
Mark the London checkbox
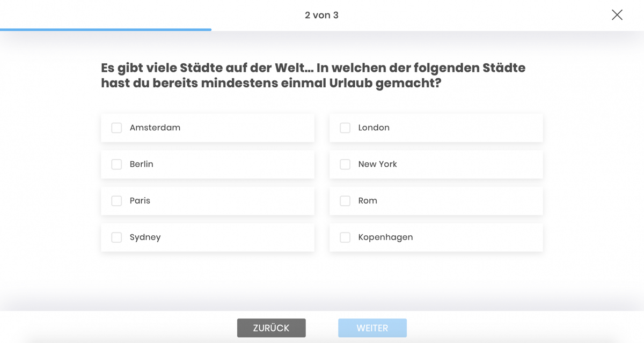tap(345, 128)
